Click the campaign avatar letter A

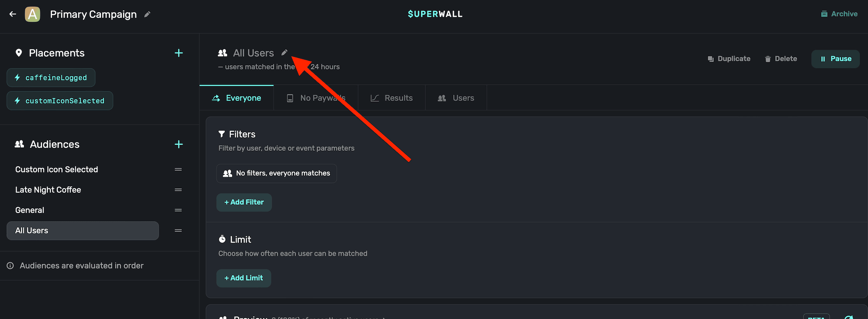[33, 14]
